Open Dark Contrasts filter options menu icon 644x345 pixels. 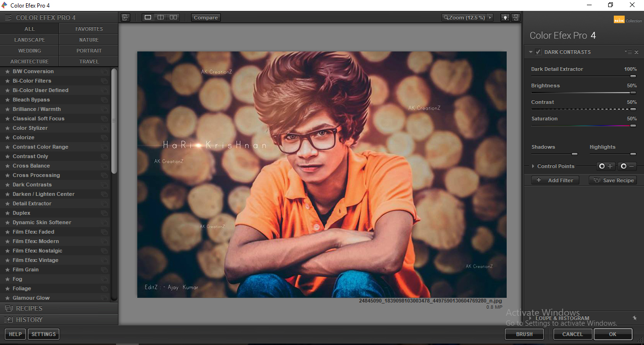coord(628,52)
